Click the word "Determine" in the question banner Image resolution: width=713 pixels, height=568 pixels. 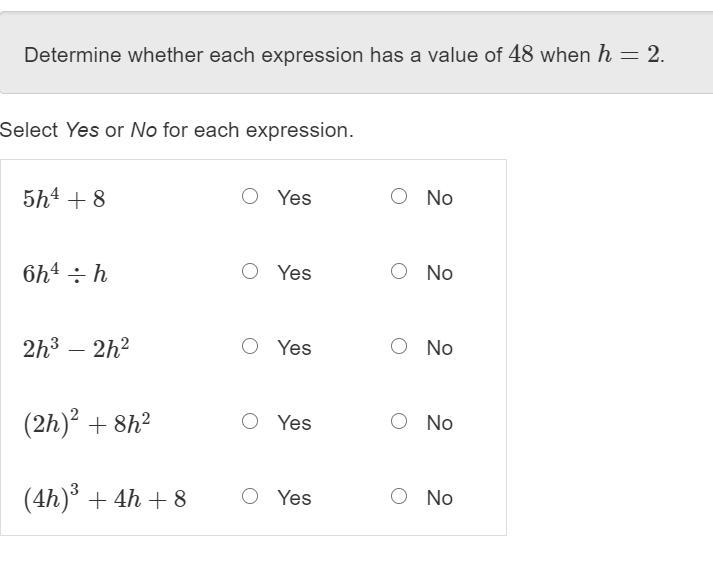tap(65, 55)
